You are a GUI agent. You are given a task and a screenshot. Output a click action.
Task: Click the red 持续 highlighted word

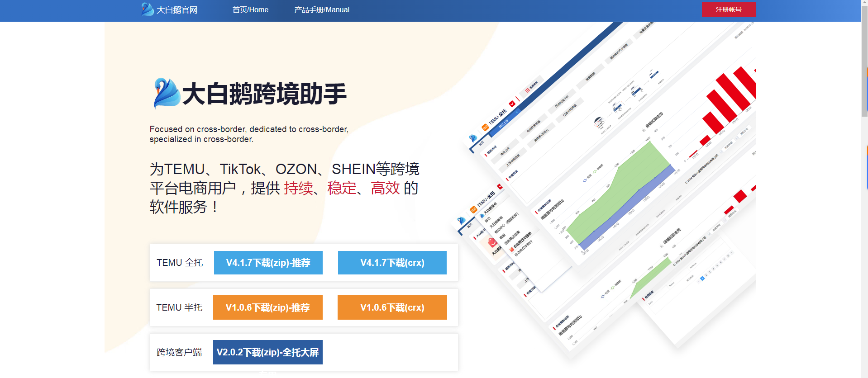click(x=298, y=188)
